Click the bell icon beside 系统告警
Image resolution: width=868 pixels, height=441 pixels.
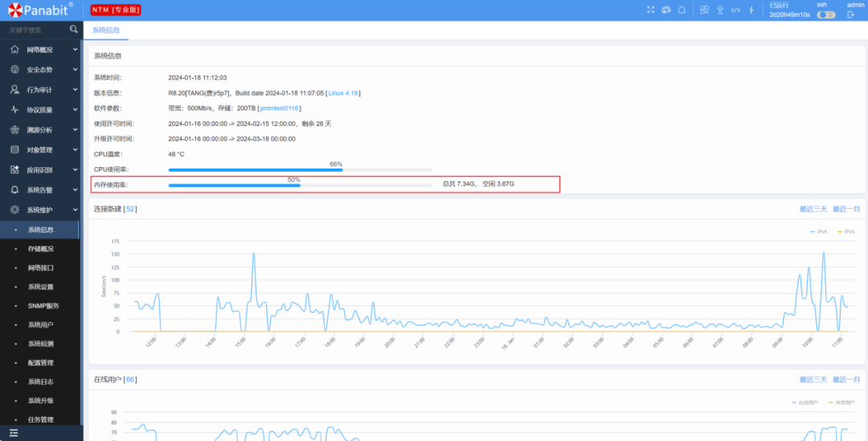[15, 190]
